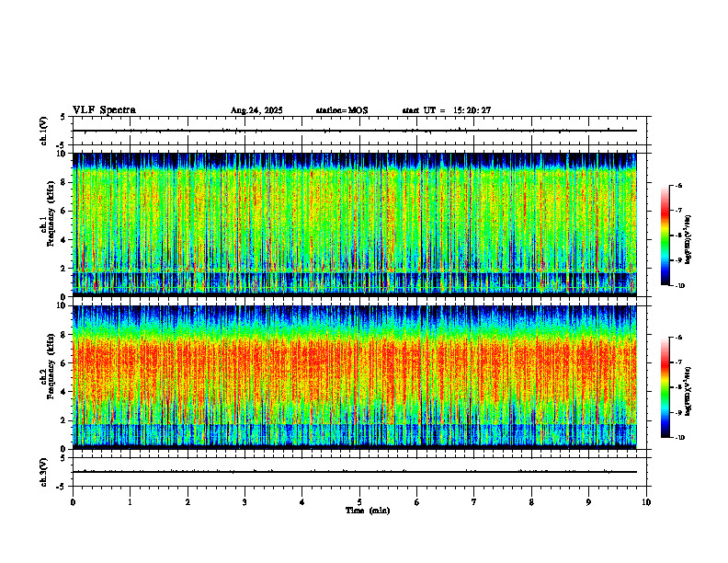
Task: Click time axis tick label "3"
Action: (245, 502)
